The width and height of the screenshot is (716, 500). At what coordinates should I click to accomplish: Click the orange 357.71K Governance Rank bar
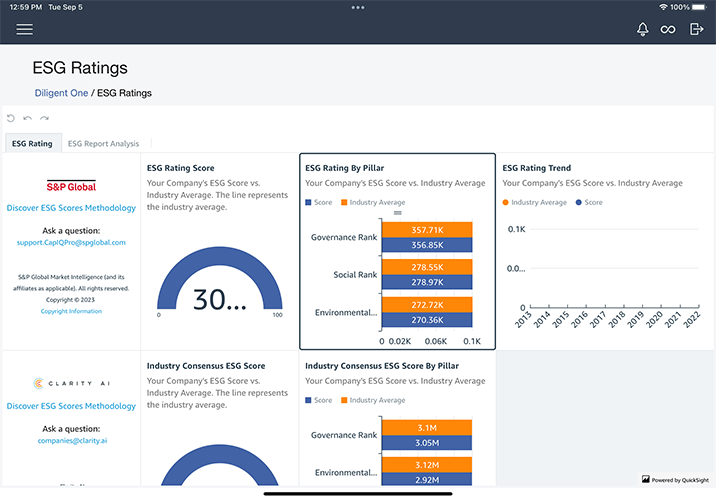click(x=426, y=230)
